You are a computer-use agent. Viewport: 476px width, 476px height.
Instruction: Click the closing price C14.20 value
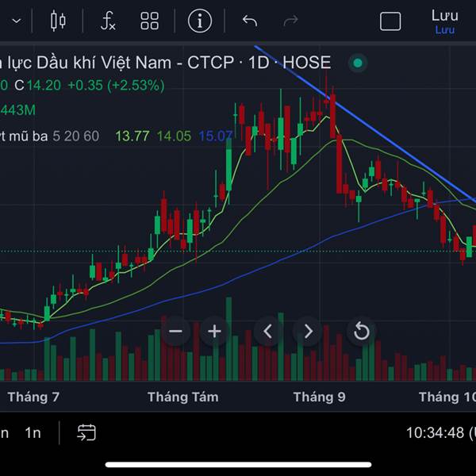tap(37, 86)
